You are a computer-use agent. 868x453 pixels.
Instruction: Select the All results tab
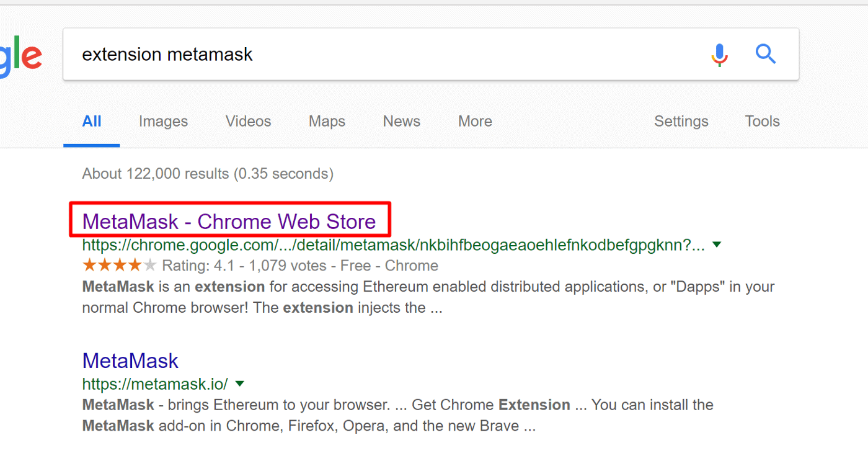(92, 121)
